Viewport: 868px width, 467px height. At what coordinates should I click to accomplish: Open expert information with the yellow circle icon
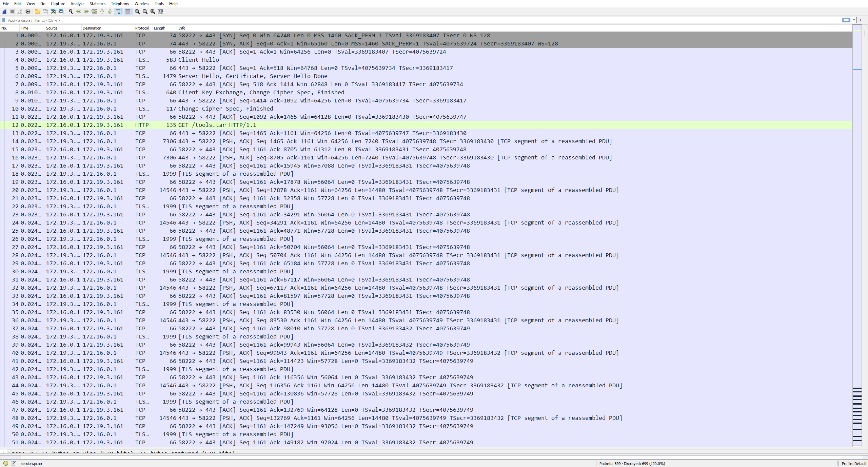[6, 463]
